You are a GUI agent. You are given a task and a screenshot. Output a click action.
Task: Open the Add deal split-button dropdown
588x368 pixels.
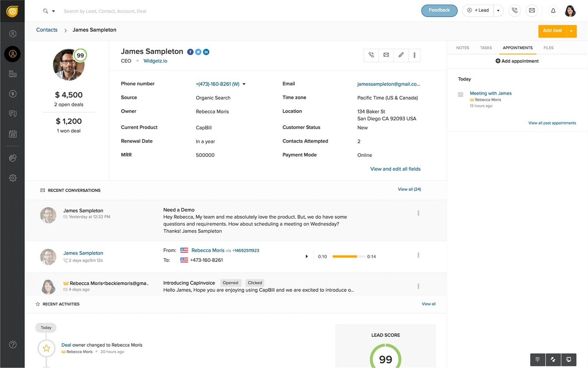(x=572, y=31)
